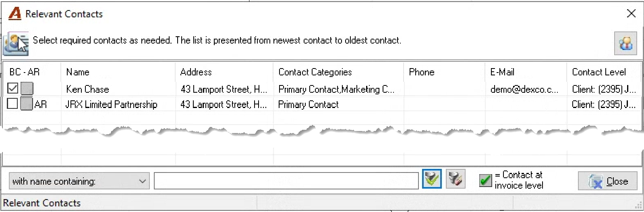
Task: Click the select-all checkmark icon button
Action: point(432,179)
